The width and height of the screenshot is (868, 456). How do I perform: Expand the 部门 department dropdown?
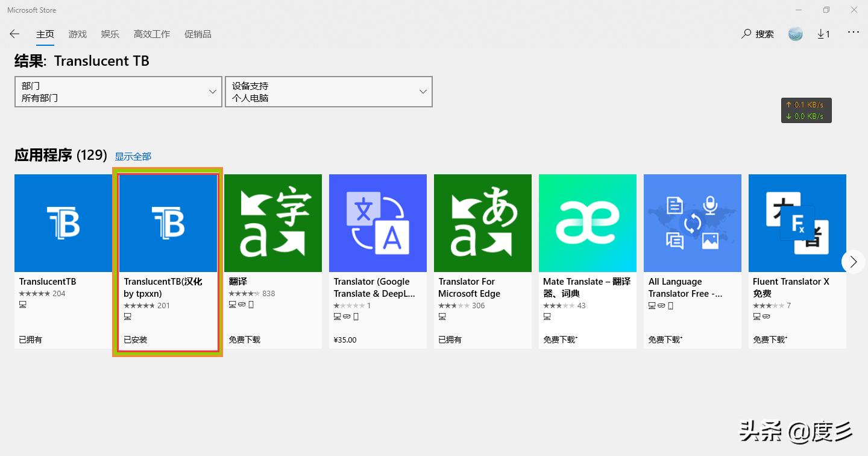pyautogui.click(x=118, y=92)
